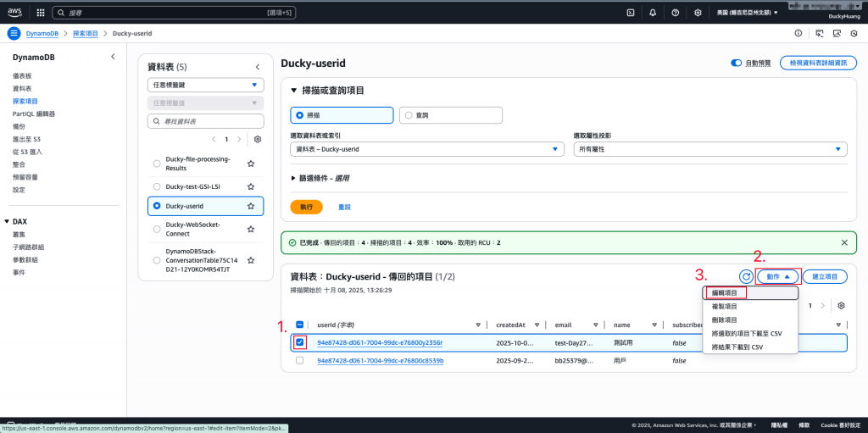Click DynamoDB breadcrumb link
The height and width of the screenshot is (433, 868).
42,33
